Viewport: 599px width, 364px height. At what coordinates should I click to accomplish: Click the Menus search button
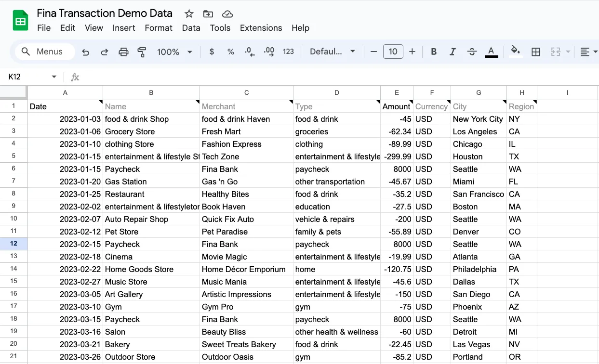44,52
